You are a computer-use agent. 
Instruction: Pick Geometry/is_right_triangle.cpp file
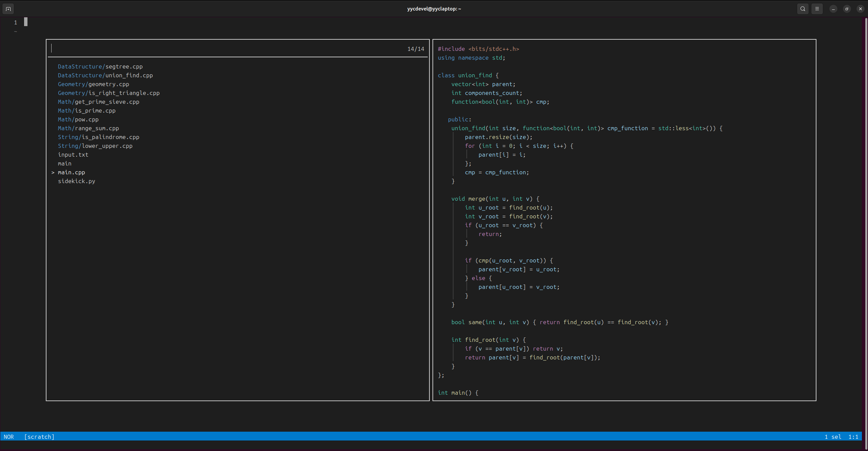click(109, 93)
